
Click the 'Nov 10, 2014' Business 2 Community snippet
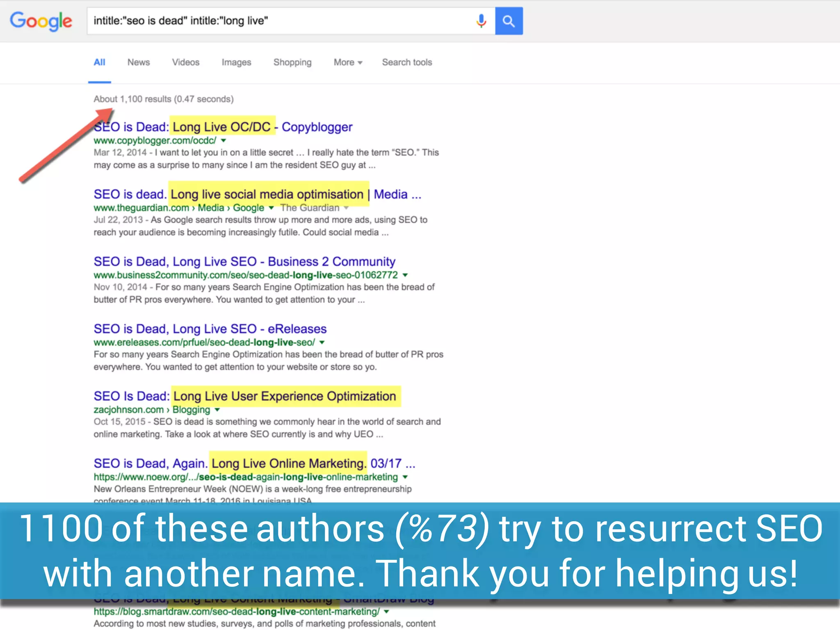[264, 293]
